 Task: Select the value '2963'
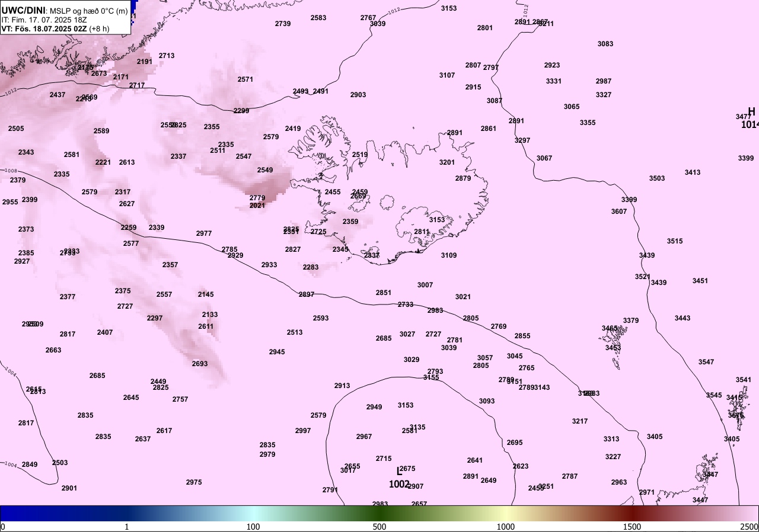pyautogui.click(x=619, y=482)
